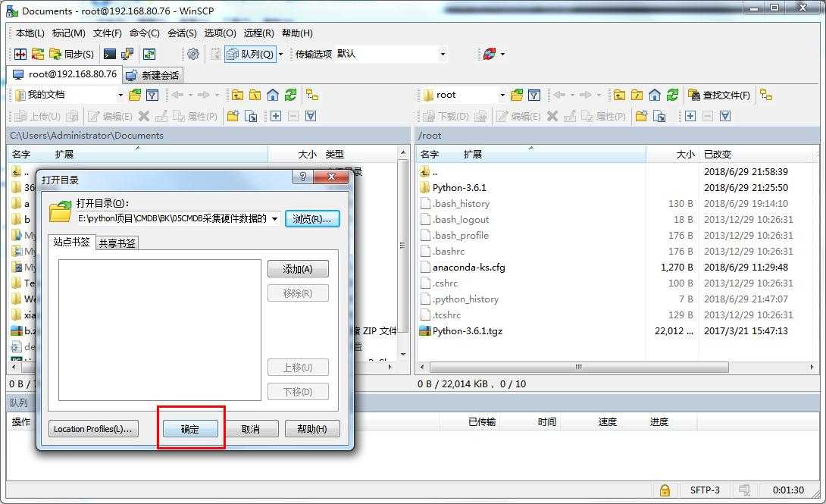Select anaconda-ks.cfg in remote panel

468,267
